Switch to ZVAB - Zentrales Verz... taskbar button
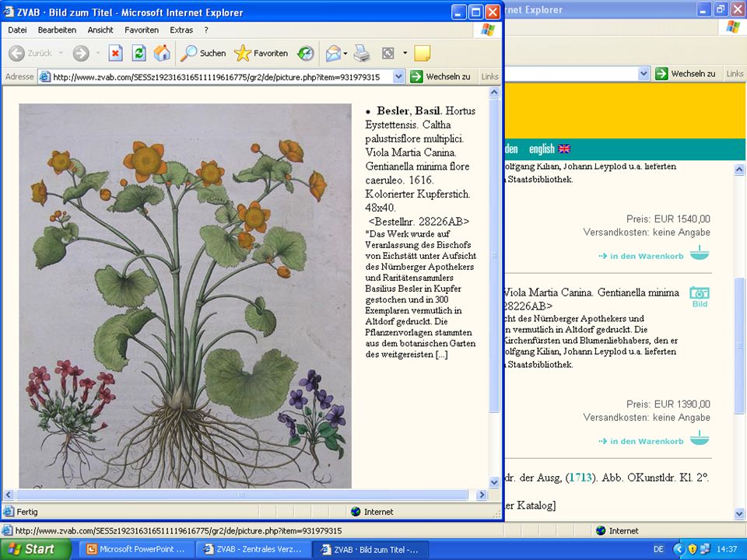 (252, 550)
